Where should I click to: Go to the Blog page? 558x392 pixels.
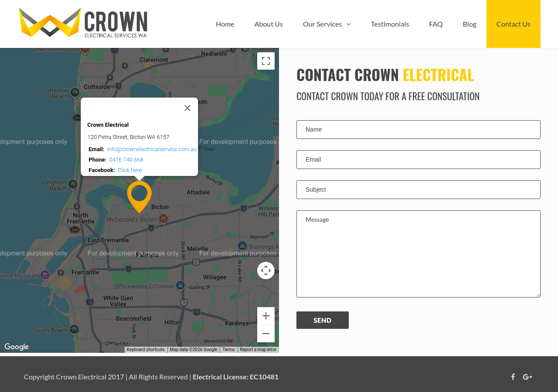469,24
